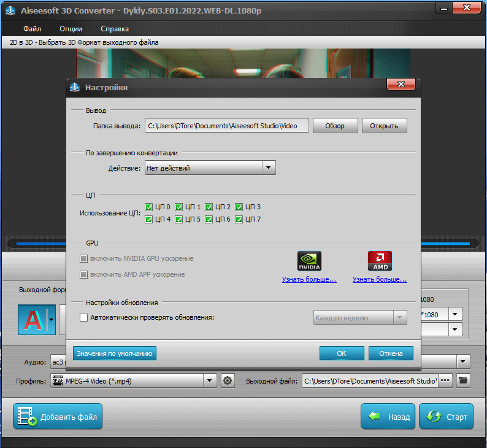The width and height of the screenshot is (487, 448).
Task: Click the AMD logo icon
Action: pyautogui.click(x=380, y=261)
